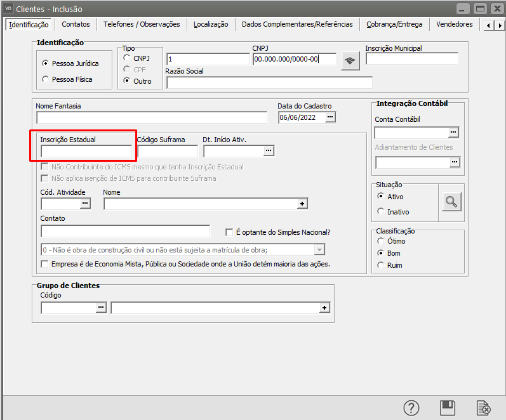Screen dimensions: 506x420
Task: Select Inativo in Situação
Action: 381,211
